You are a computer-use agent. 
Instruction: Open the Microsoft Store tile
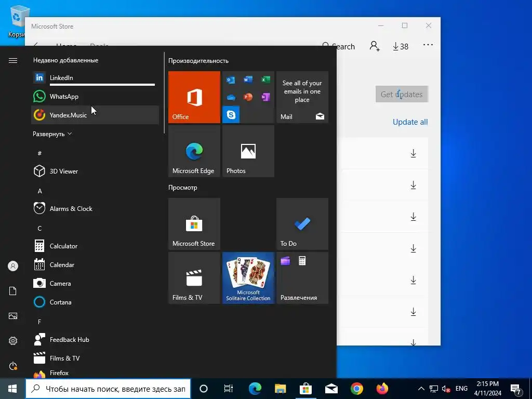pyautogui.click(x=194, y=224)
